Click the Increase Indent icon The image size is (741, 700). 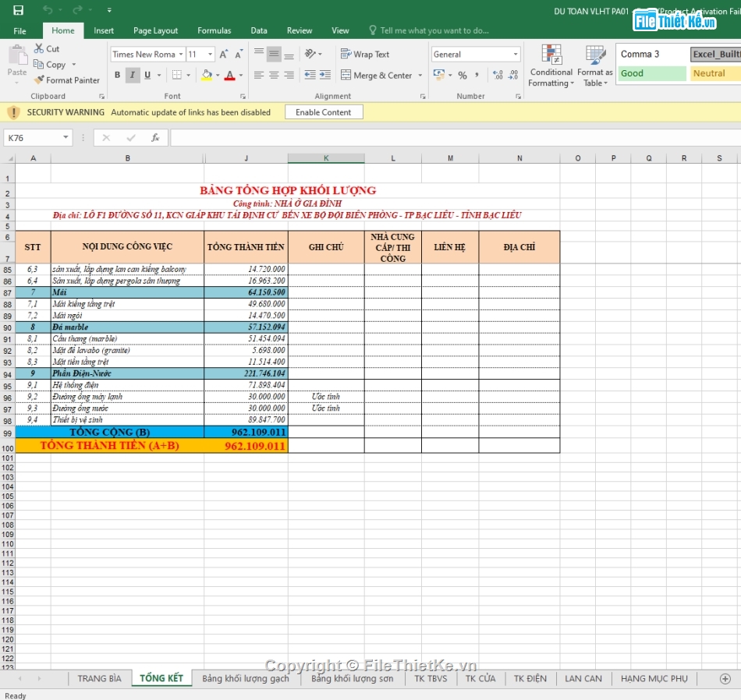(325, 75)
